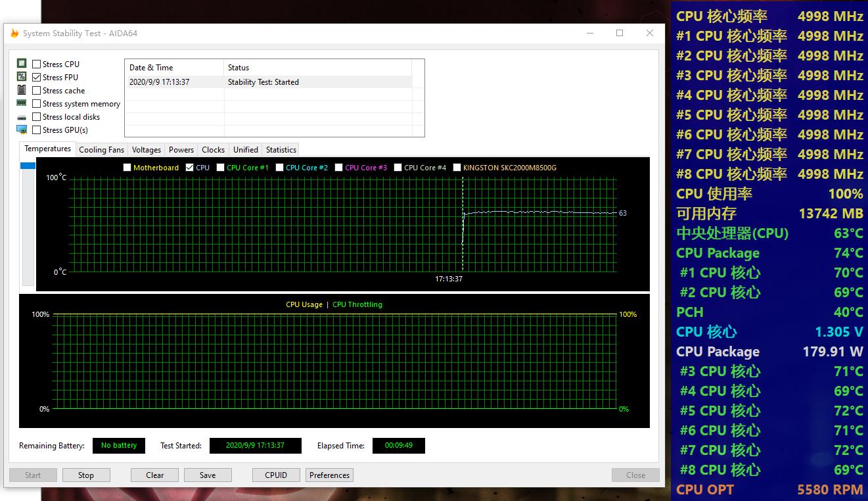
Task: Check the KINGSTON SKC2000M8500G graph checkbox
Action: tap(457, 168)
